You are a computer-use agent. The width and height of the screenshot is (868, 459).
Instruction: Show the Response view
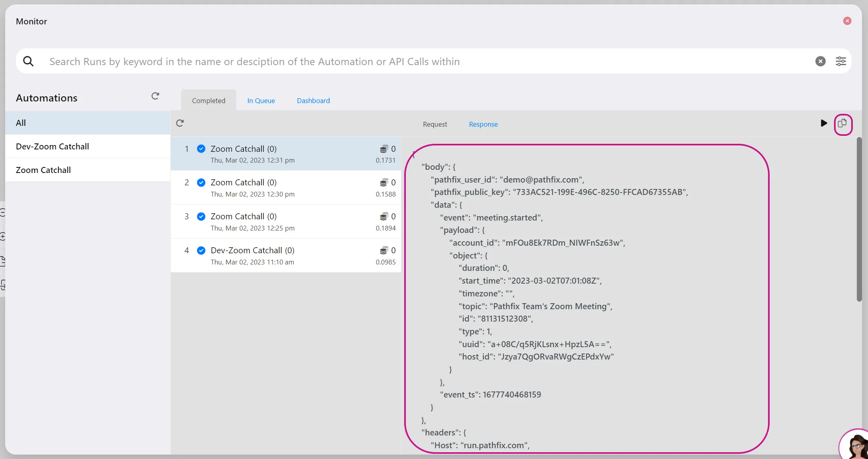pos(483,124)
